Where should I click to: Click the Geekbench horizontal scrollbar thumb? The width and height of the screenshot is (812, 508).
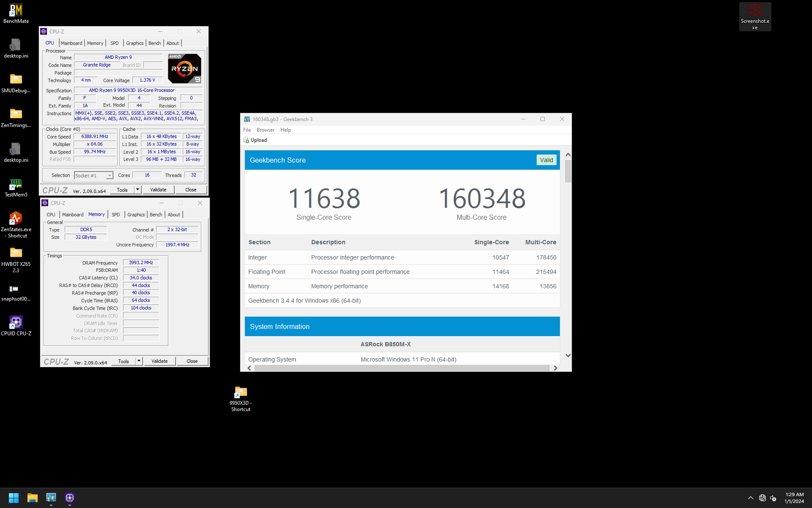point(402,368)
